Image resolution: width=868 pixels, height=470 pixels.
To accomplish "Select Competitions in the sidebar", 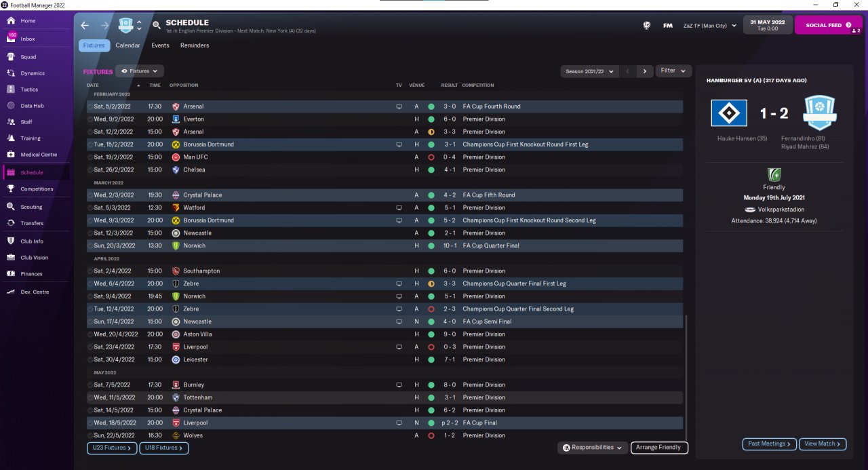I will point(37,189).
